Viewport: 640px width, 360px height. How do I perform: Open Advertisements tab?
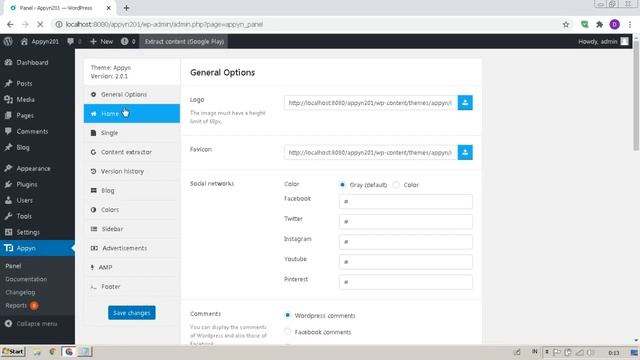132,248
